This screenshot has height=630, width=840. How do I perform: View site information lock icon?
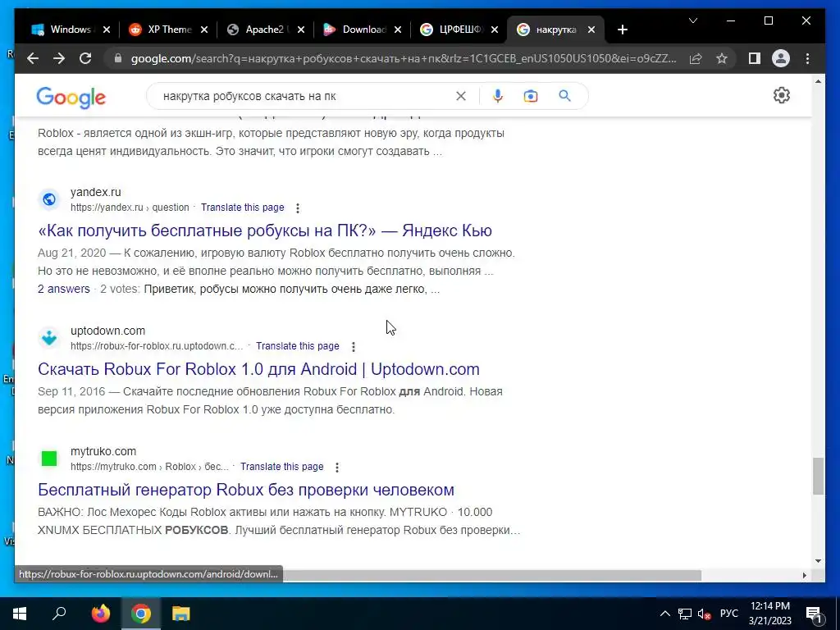118,58
